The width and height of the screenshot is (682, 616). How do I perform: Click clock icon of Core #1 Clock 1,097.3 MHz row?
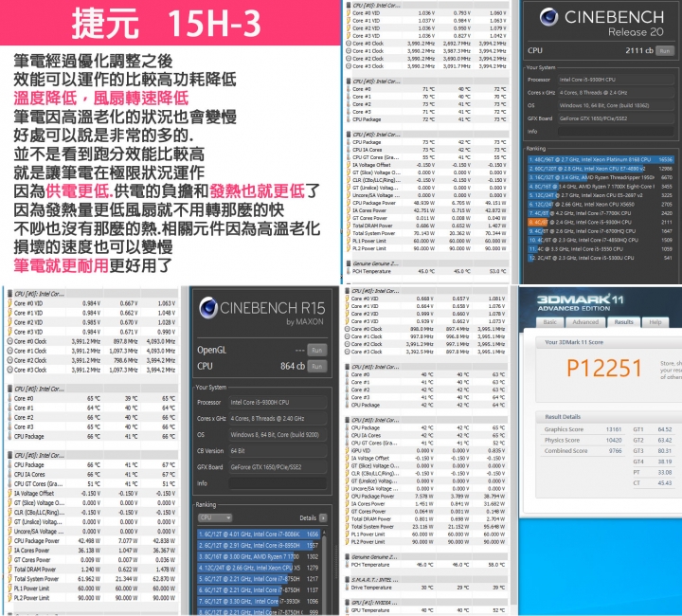point(10,351)
